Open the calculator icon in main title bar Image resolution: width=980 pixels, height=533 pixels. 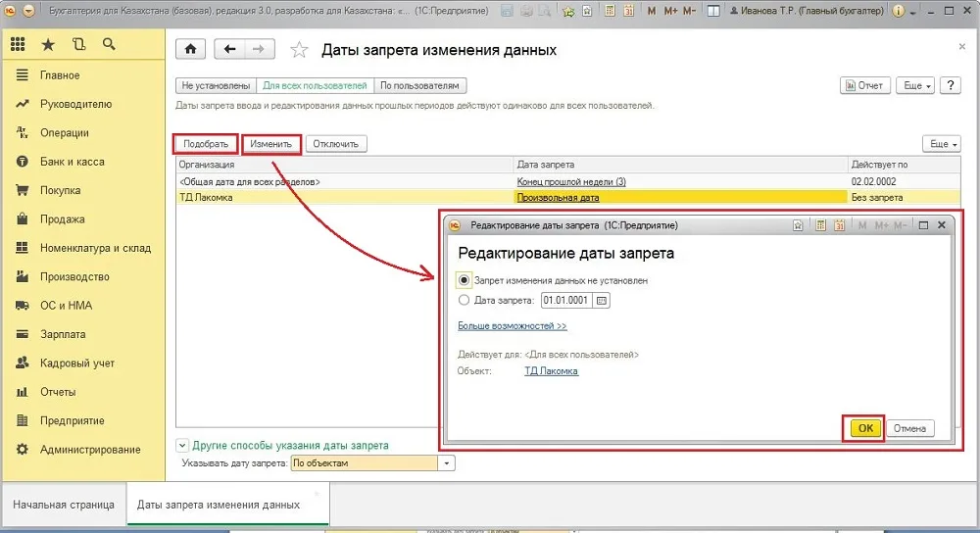[x=610, y=11]
